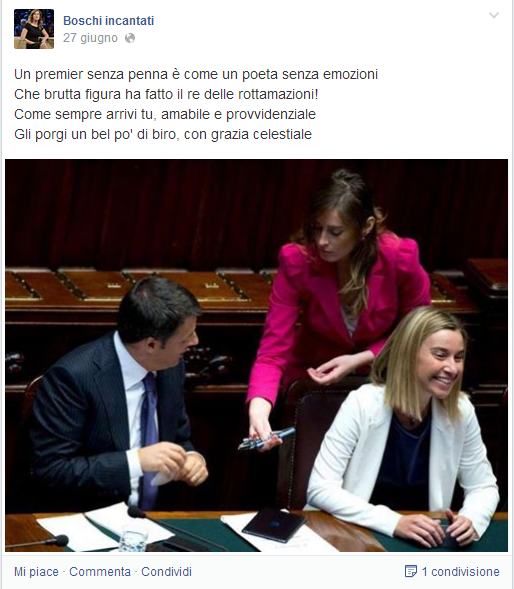
Task: View the 1 condivisione shares list
Action: click(461, 572)
